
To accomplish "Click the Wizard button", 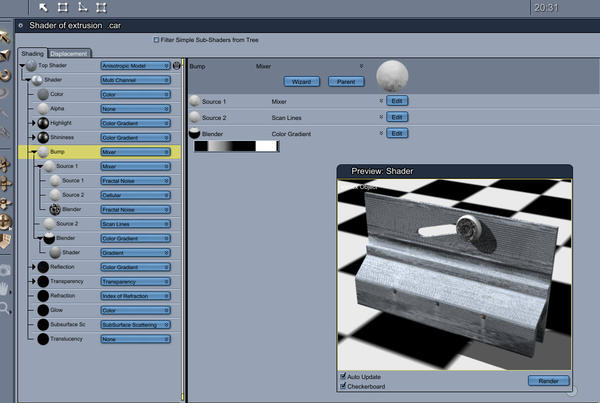I will (x=302, y=82).
